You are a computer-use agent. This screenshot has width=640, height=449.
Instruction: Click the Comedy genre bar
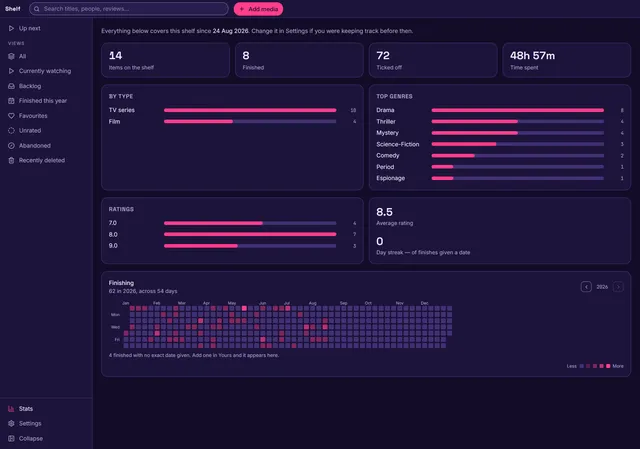518,156
